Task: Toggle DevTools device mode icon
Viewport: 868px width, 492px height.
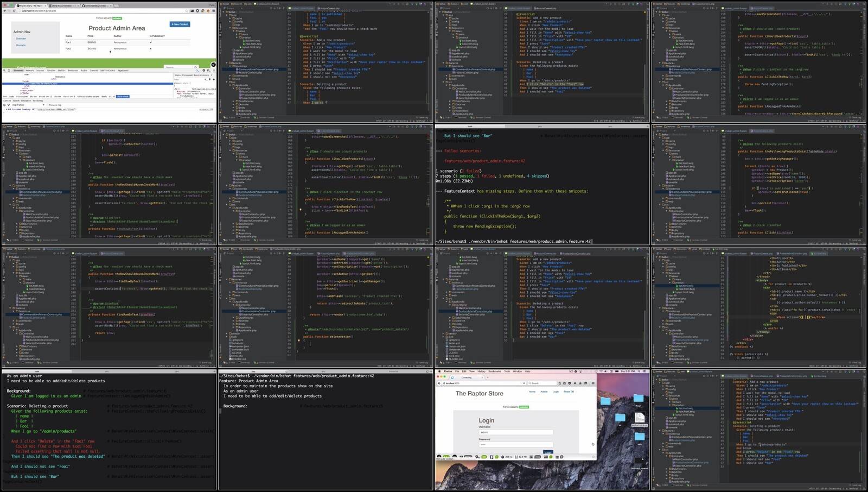Action: pos(10,70)
